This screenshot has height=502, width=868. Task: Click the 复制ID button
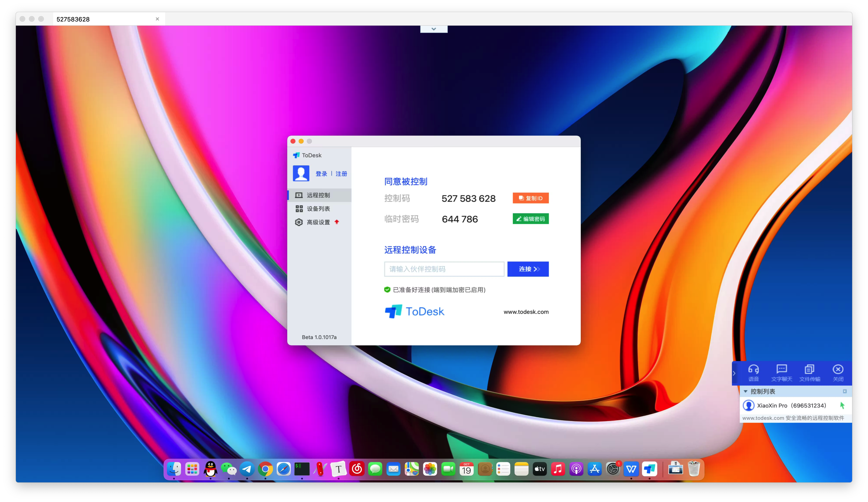click(530, 198)
